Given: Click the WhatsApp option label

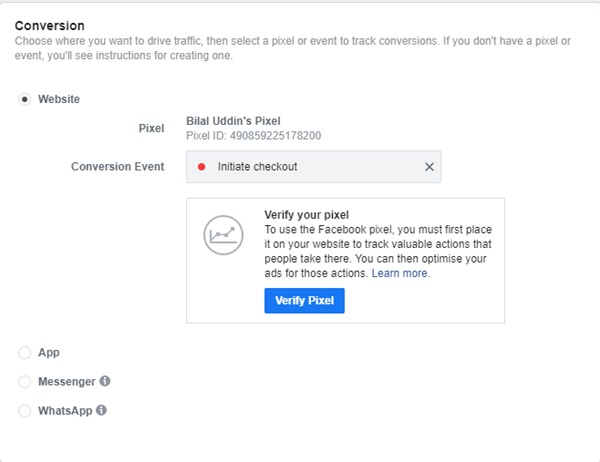Looking at the screenshot, I should 65,411.
